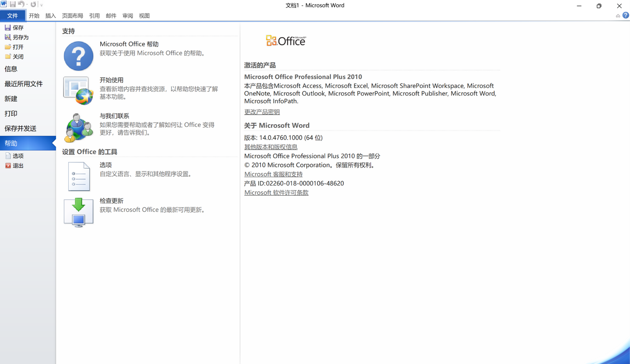Click the window title 文档1 - Microsoft Word
630x364 pixels.
pos(315,5)
